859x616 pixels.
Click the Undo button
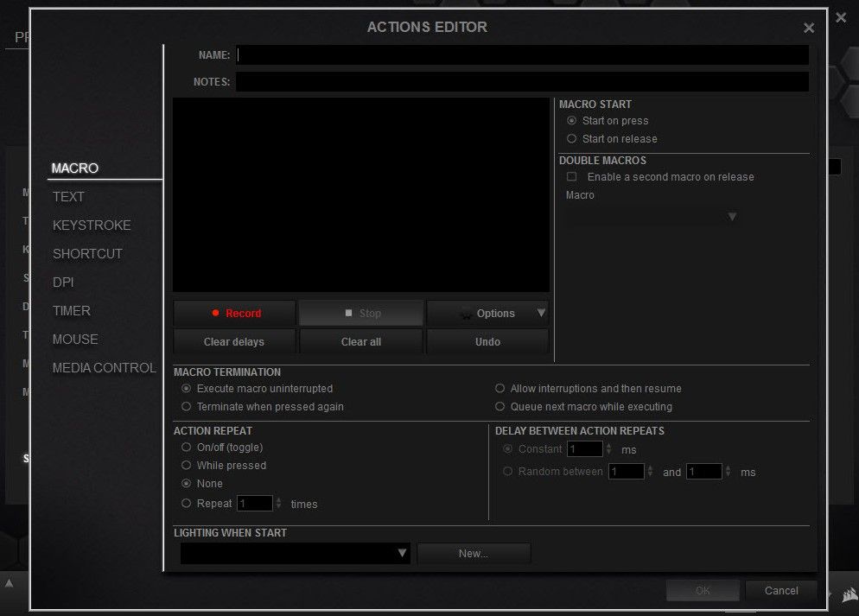pyautogui.click(x=487, y=342)
